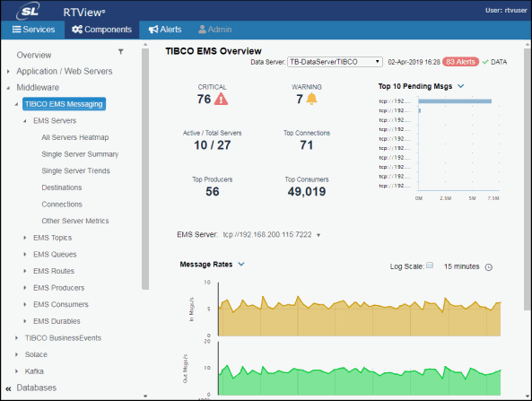Open the Data Server dropdown

(335, 62)
